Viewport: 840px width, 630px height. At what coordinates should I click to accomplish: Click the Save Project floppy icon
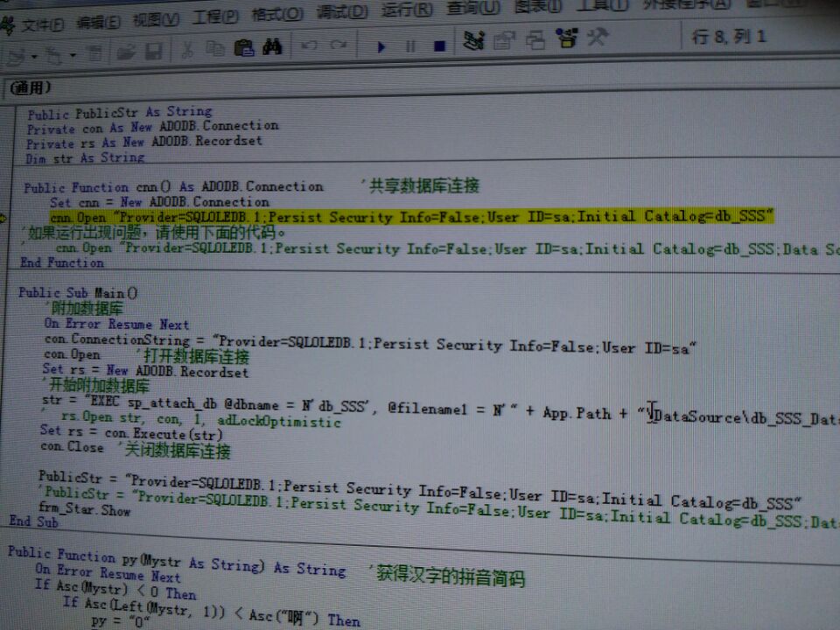click(x=154, y=52)
